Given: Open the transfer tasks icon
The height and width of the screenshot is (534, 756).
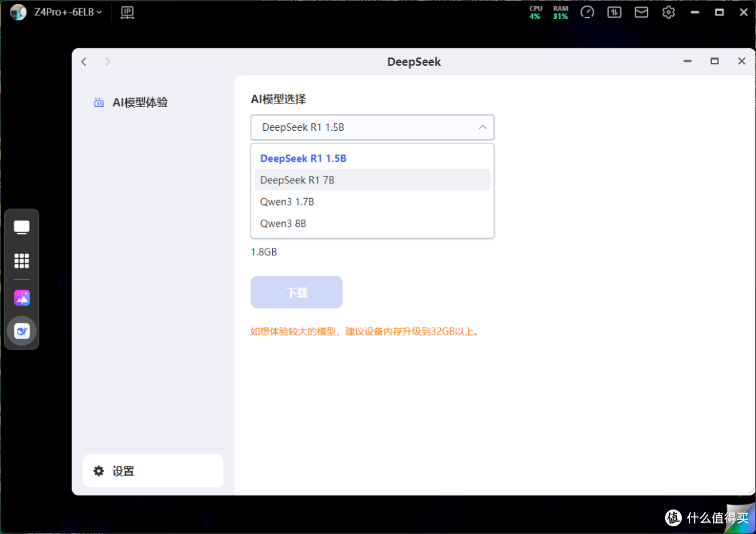Looking at the screenshot, I should pos(615,12).
